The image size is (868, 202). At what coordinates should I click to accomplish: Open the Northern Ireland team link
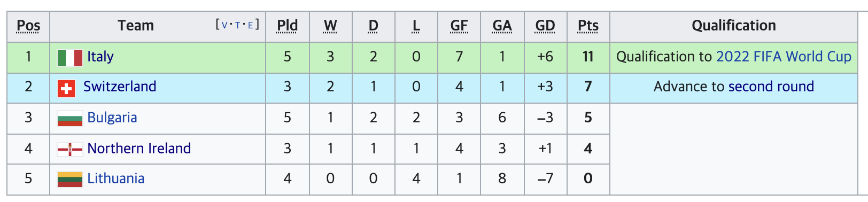139,149
